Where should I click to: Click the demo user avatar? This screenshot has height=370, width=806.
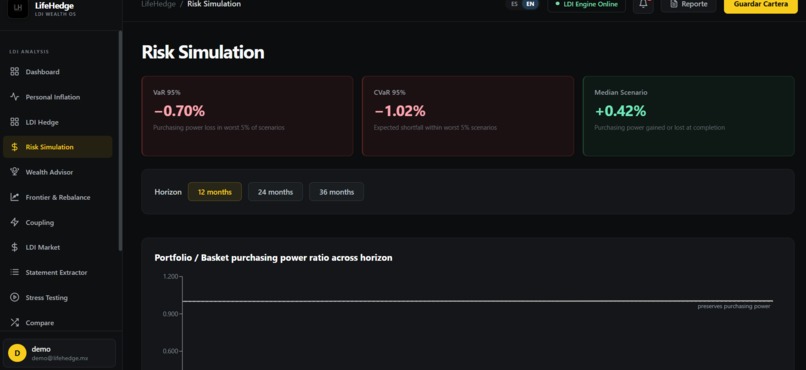tap(17, 353)
